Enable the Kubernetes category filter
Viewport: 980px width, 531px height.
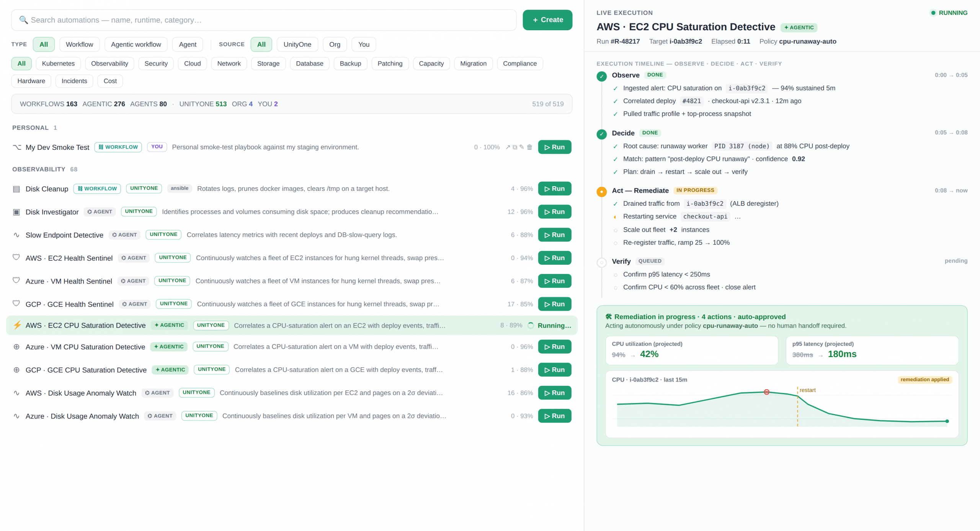[58, 64]
